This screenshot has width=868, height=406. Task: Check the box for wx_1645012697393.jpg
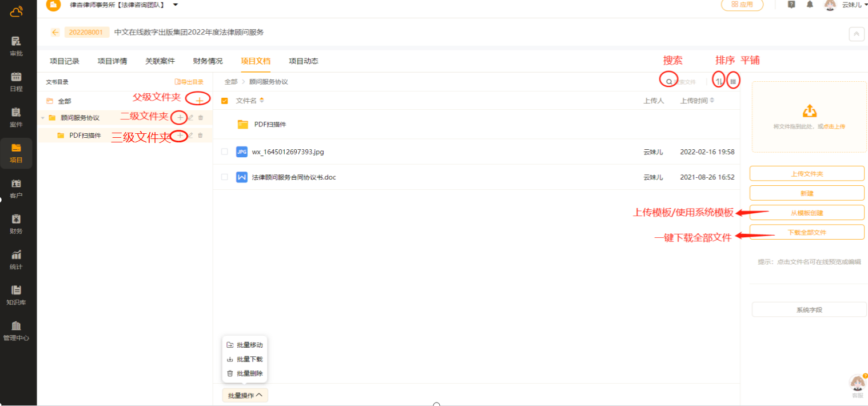(224, 152)
